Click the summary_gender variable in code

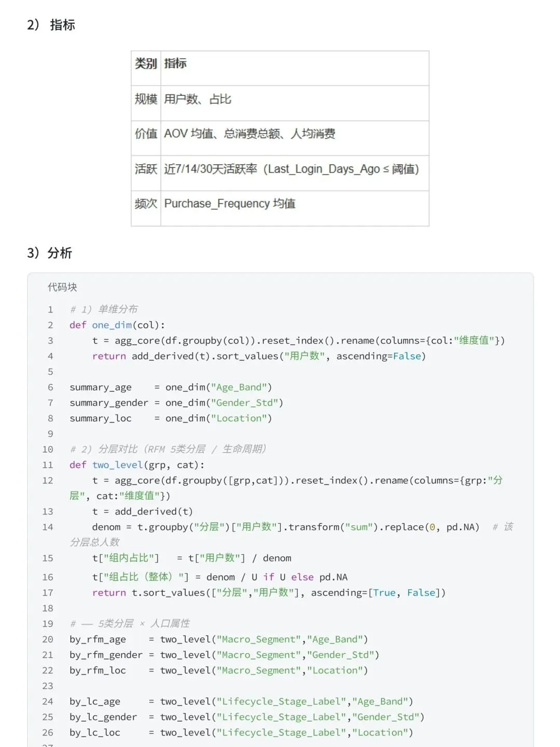(x=109, y=403)
